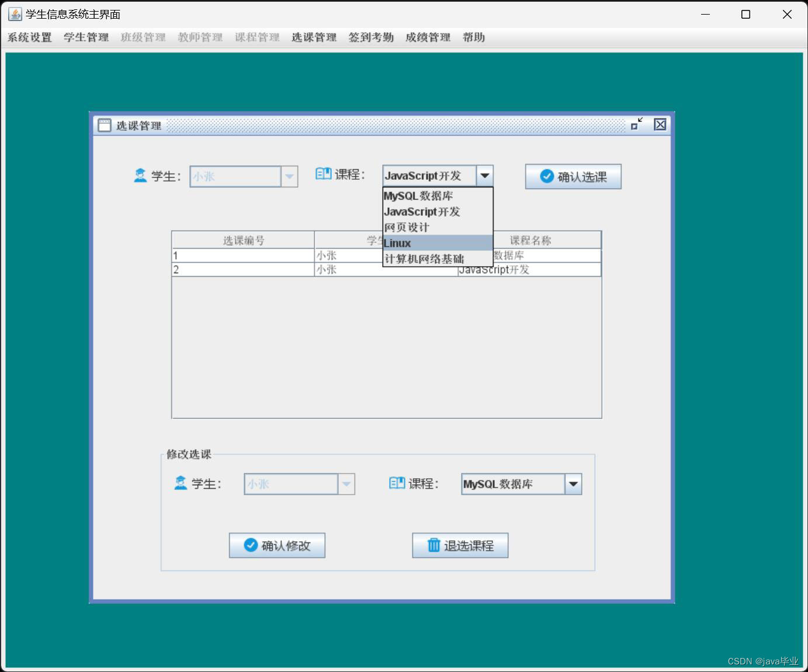
Task: Open 帮助 menu
Action: point(474,37)
